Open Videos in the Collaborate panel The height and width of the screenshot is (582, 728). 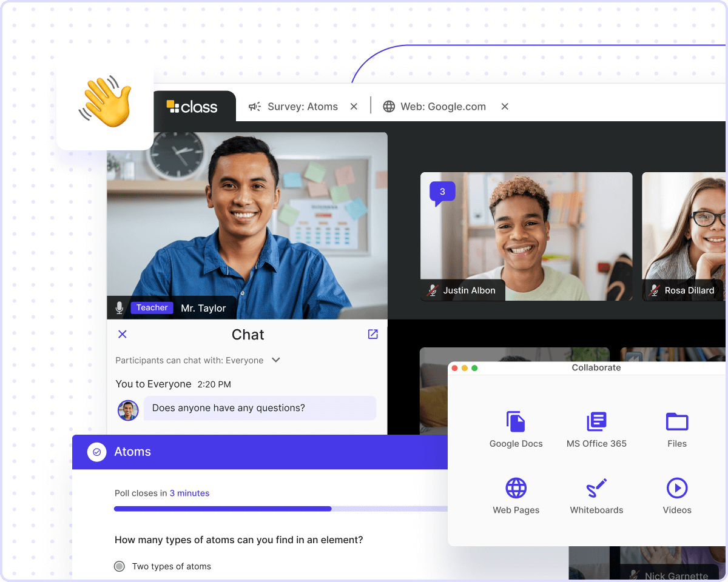click(x=676, y=489)
